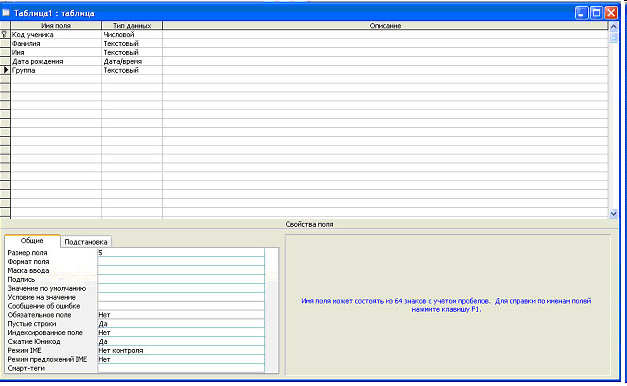Select the row selector beside Дата рождения
Viewport: 627px width, 386px height.
coord(5,61)
